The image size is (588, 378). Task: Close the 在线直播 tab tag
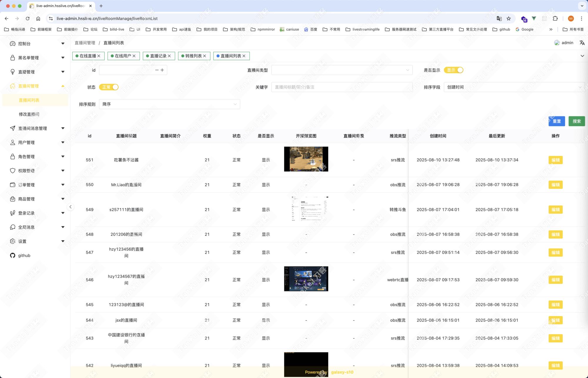pos(99,56)
